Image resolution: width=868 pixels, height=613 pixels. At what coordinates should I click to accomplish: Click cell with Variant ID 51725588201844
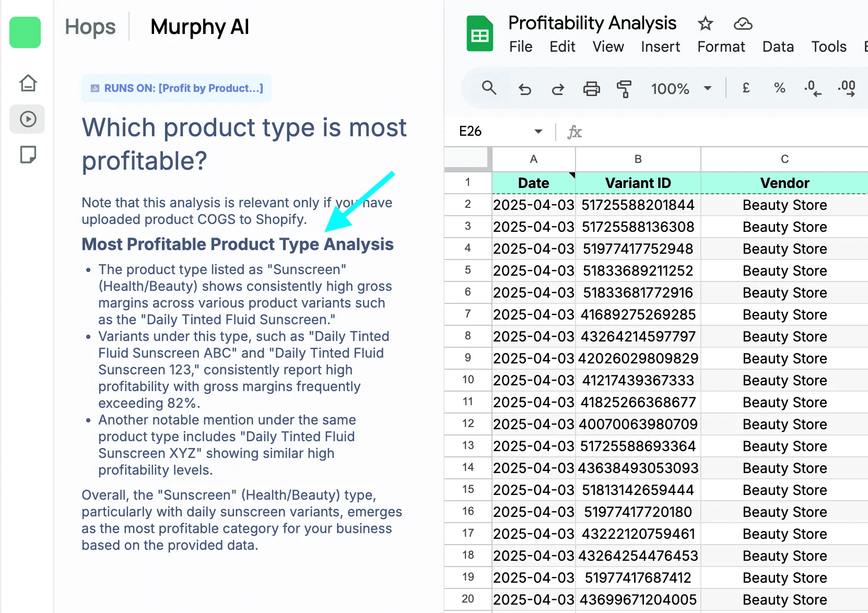pos(638,205)
